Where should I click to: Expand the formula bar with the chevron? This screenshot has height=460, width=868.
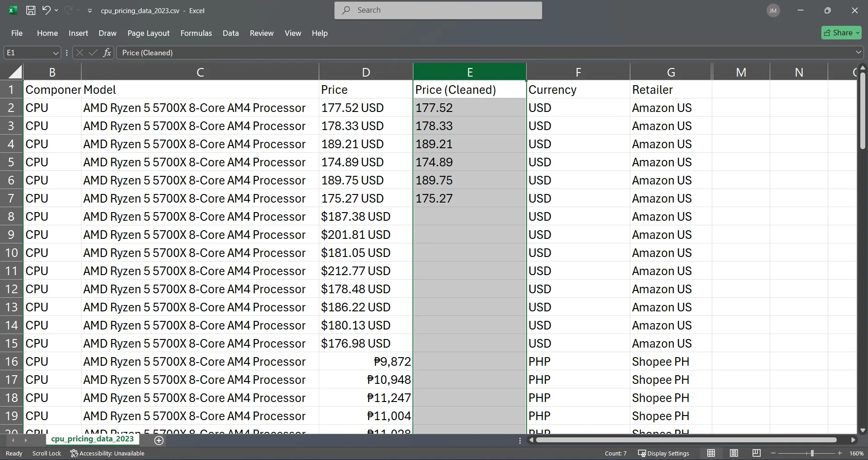pos(858,53)
